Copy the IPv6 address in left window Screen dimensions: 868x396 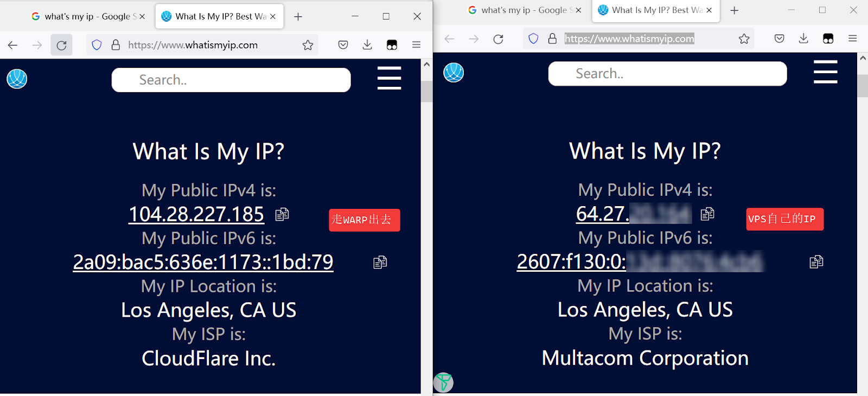click(x=380, y=263)
